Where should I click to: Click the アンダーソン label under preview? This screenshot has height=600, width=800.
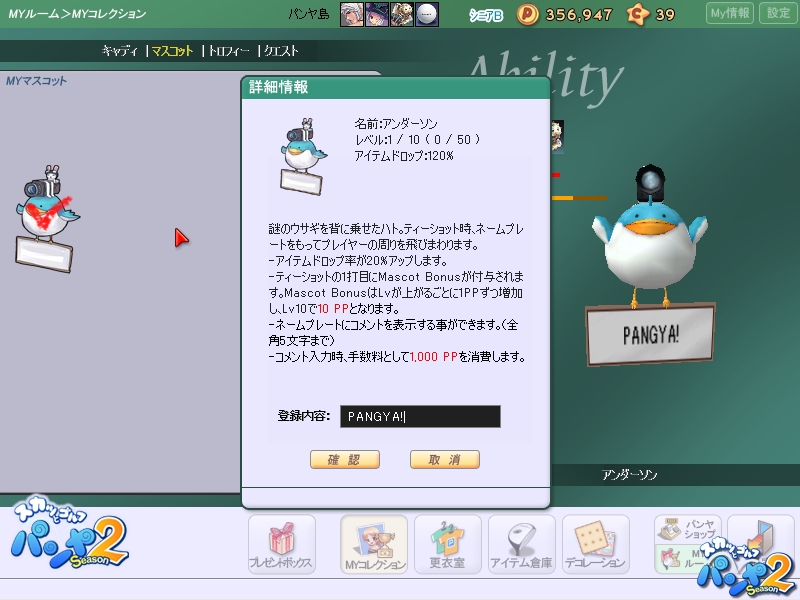pos(630,475)
